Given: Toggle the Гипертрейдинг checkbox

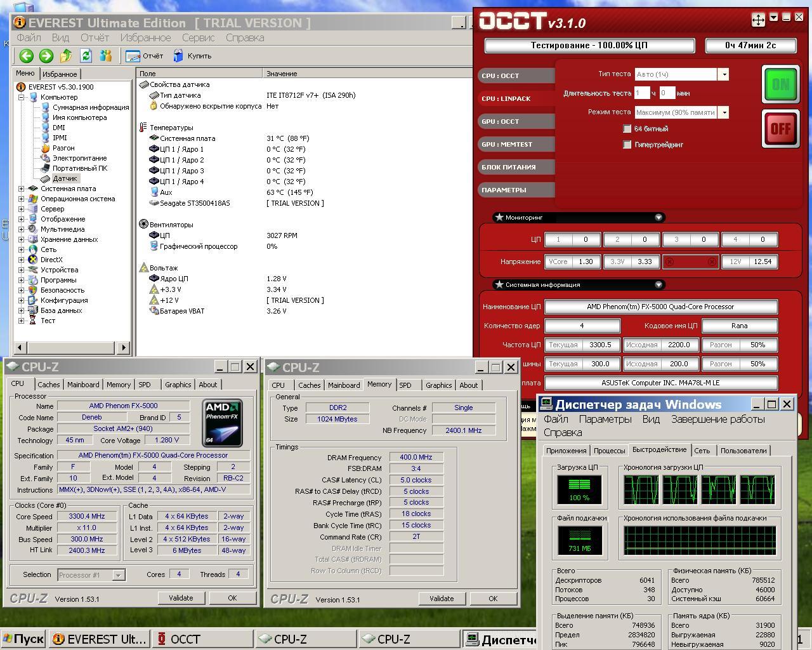Looking at the screenshot, I should click(x=627, y=145).
